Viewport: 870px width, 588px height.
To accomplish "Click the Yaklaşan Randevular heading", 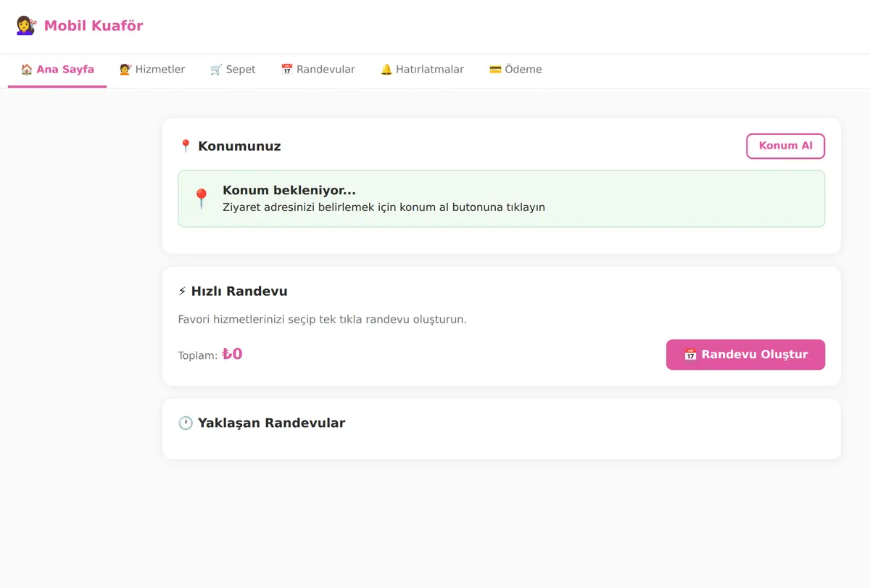I will tap(262, 423).
